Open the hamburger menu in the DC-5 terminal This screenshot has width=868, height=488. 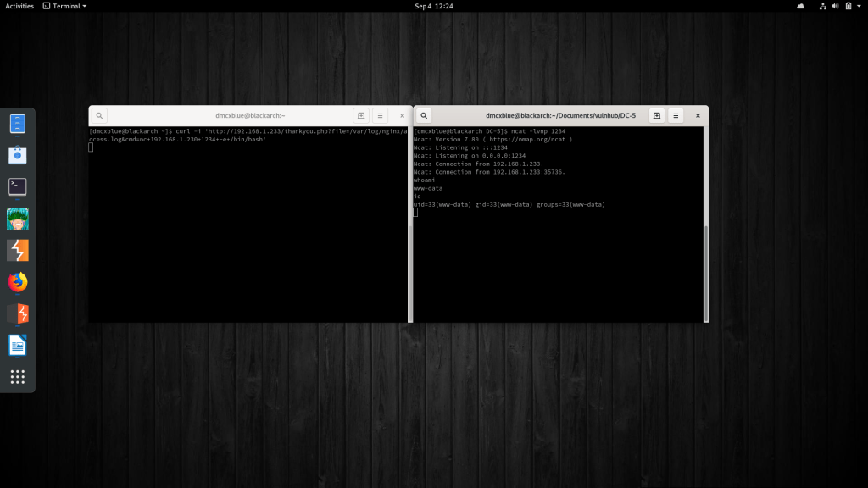pos(676,115)
